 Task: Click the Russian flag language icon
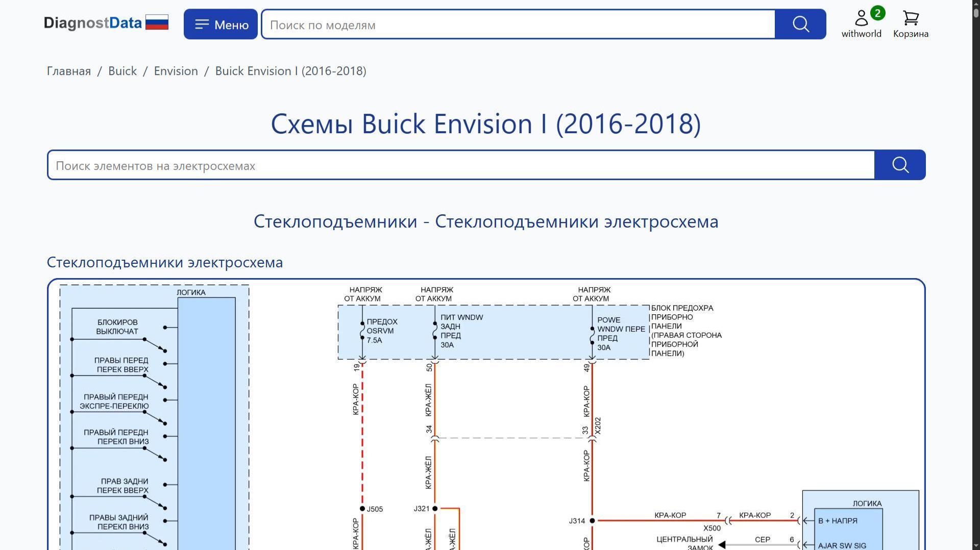click(157, 22)
